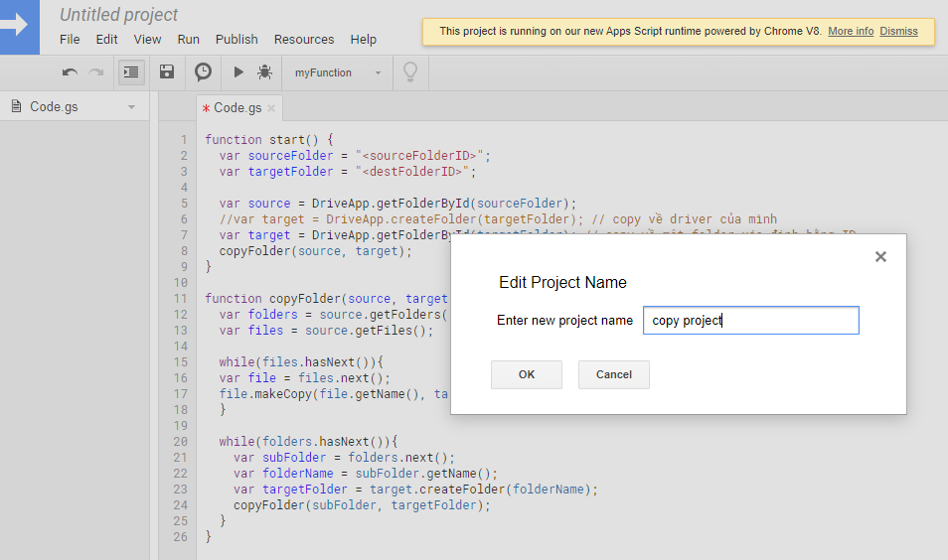Open the File menu
This screenshot has width=948, height=560.
[70, 40]
